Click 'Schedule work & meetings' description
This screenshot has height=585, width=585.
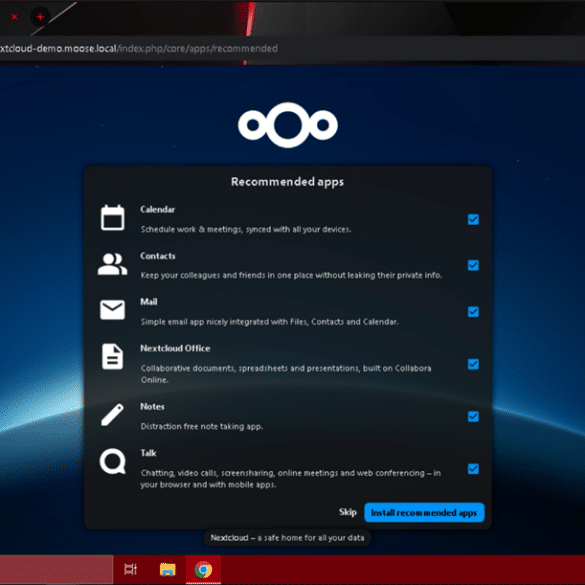246,229
